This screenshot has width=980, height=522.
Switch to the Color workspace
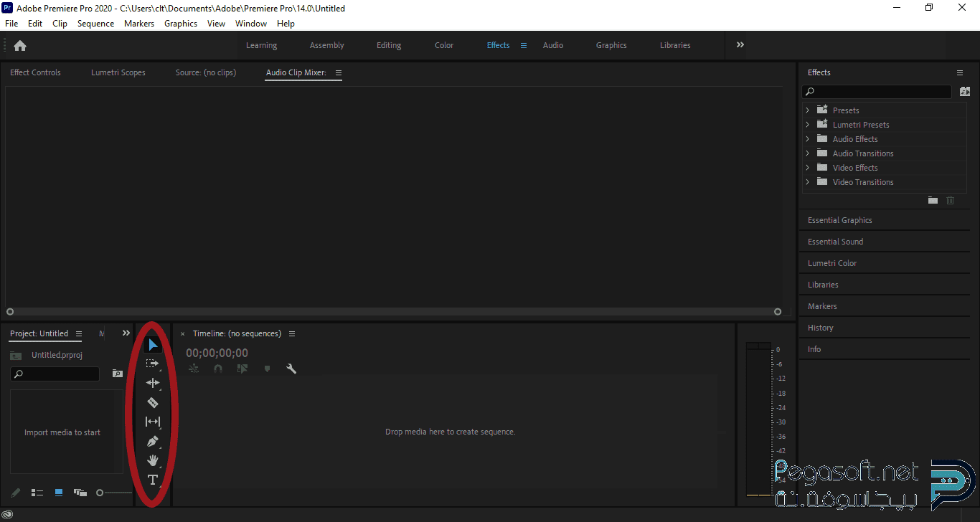click(x=444, y=45)
